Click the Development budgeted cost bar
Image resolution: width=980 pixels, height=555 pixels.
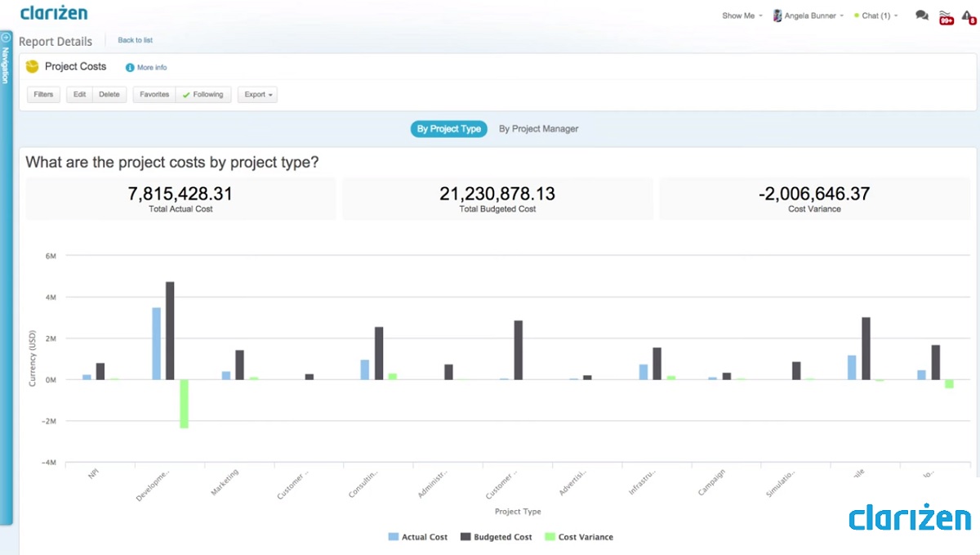point(170,330)
